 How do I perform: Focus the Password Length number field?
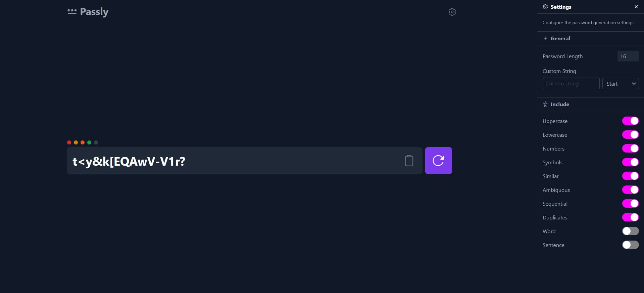click(628, 56)
